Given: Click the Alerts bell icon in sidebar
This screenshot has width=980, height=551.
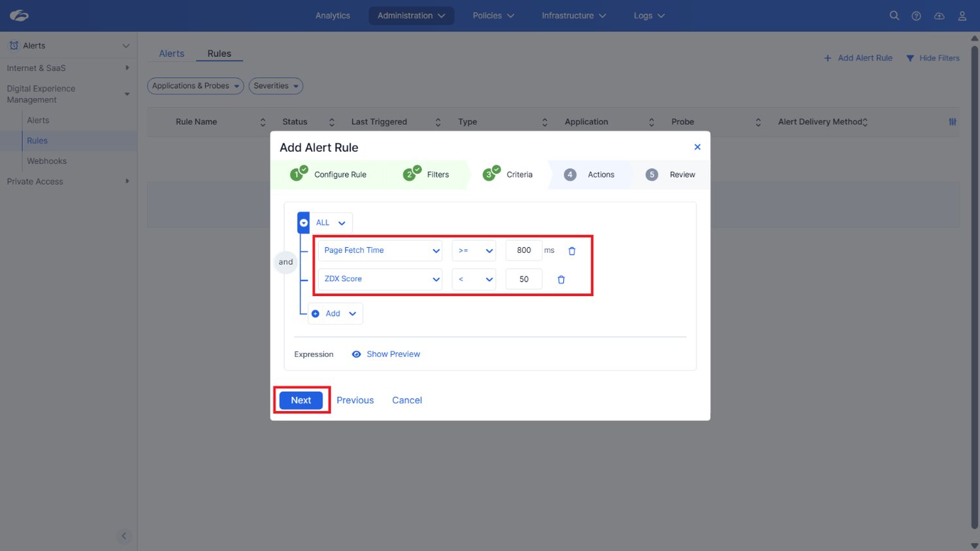Looking at the screenshot, I should coord(14,46).
